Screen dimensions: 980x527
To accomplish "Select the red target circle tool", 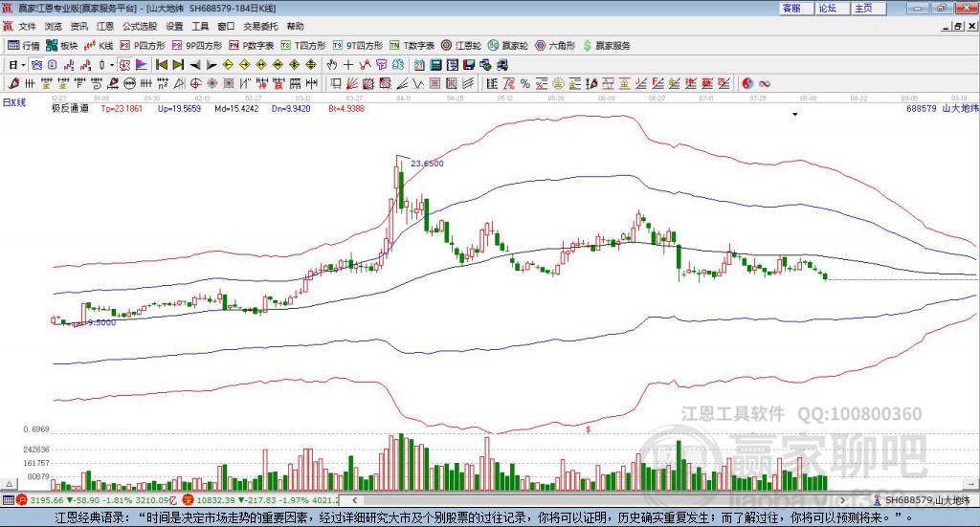I will click(x=194, y=83).
